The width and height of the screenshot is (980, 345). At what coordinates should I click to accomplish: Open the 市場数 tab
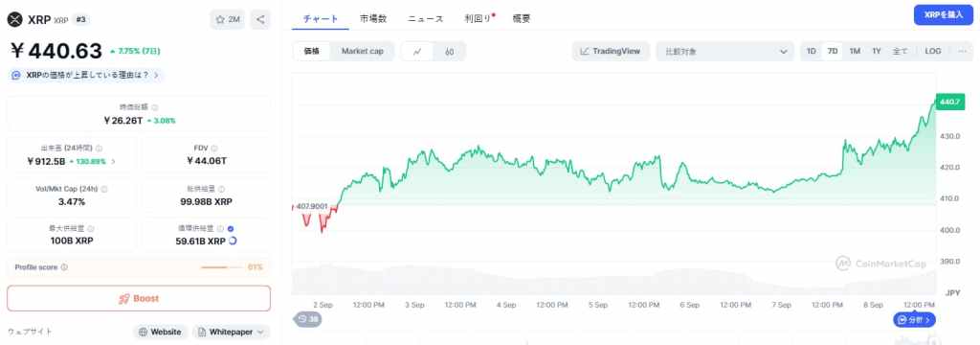(373, 19)
